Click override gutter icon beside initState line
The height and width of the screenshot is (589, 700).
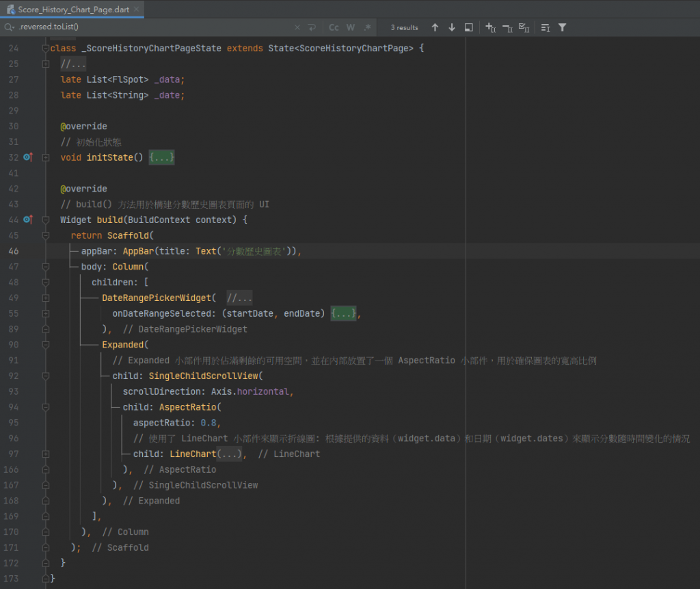tap(28, 157)
